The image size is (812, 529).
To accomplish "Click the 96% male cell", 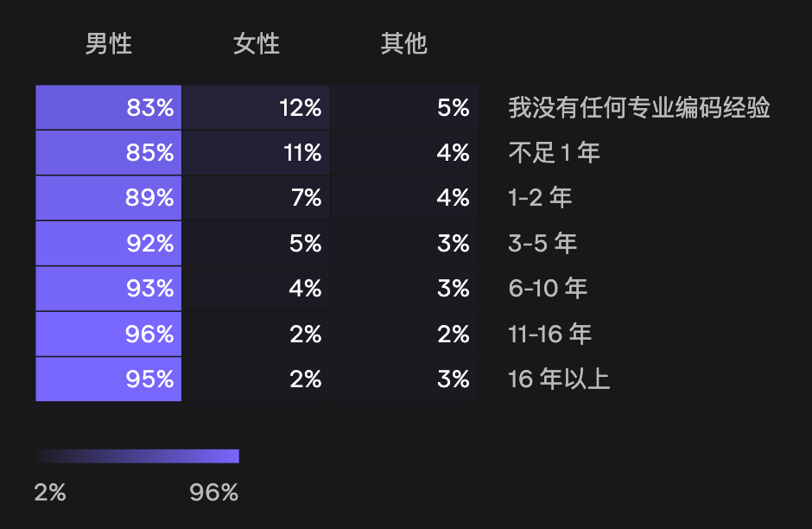I will click(x=108, y=334).
